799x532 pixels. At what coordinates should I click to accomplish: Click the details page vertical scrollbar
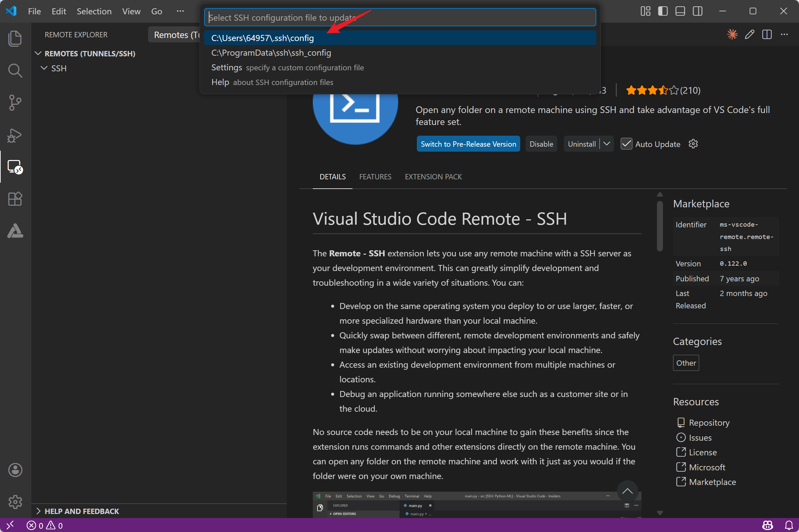click(660, 226)
